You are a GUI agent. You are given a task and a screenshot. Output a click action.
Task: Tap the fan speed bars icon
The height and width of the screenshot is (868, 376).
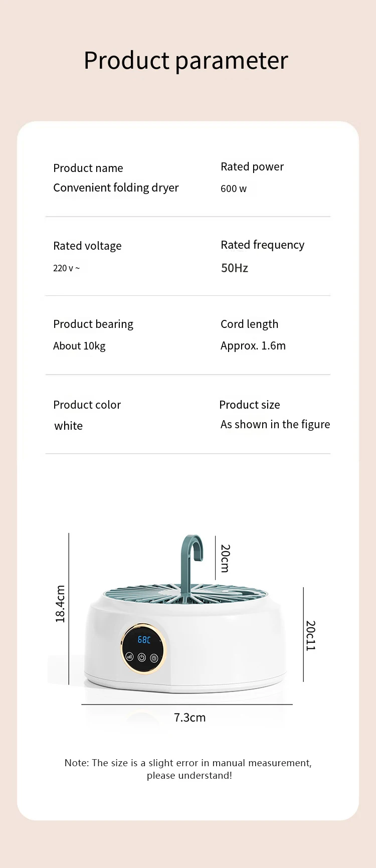[x=130, y=656]
